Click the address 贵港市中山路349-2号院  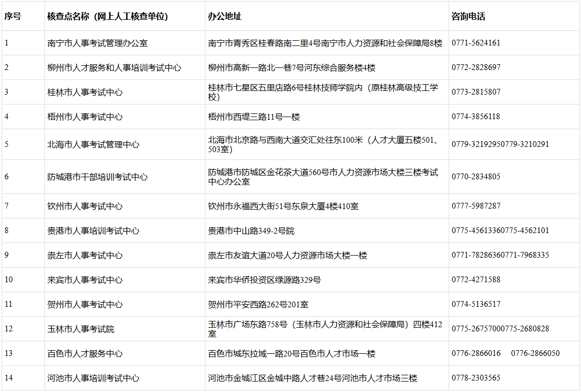coord(252,230)
